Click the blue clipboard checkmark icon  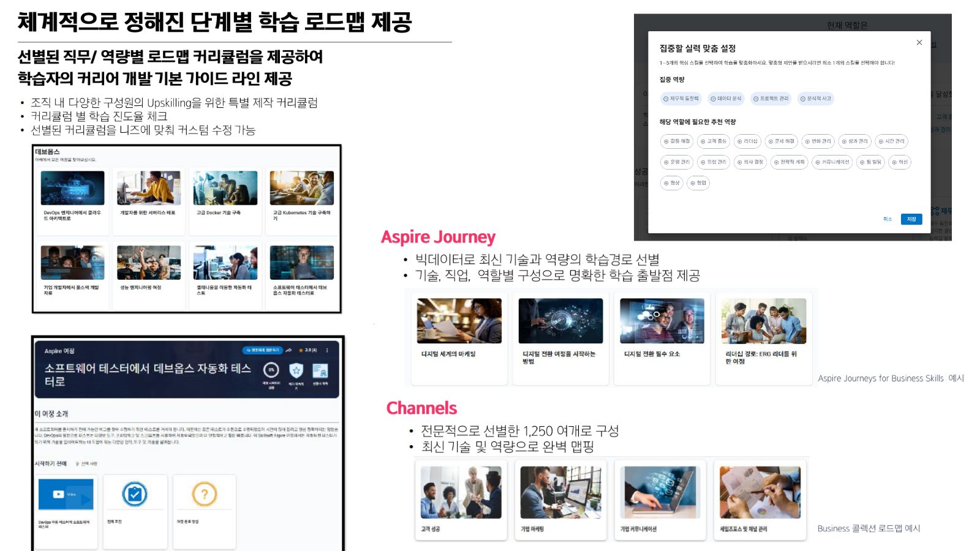point(135,494)
